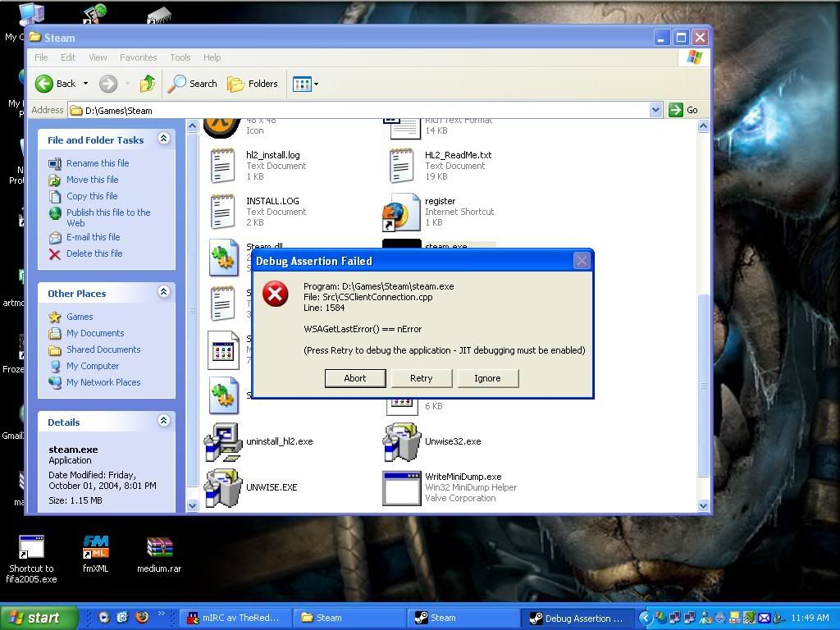This screenshot has height=630, width=840.
Task: Open the Back history dropdown arrow
Action: coord(85,84)
